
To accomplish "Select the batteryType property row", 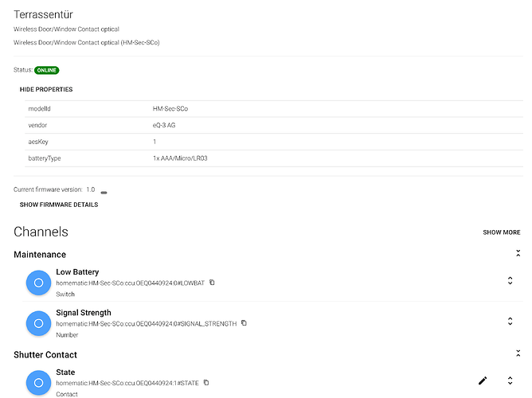I will click(x=271, y=158).
